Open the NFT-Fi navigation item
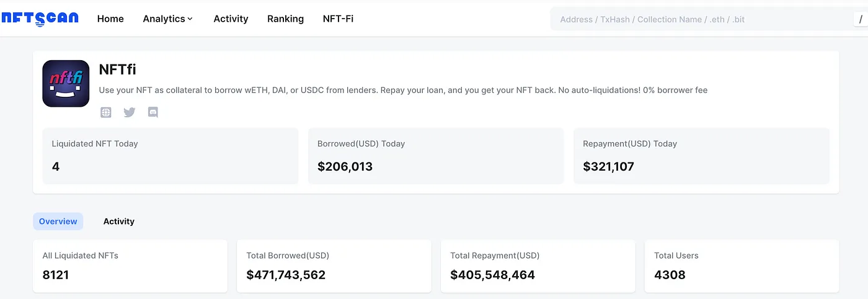The image size is (868, 299). [x=338, y=19]
